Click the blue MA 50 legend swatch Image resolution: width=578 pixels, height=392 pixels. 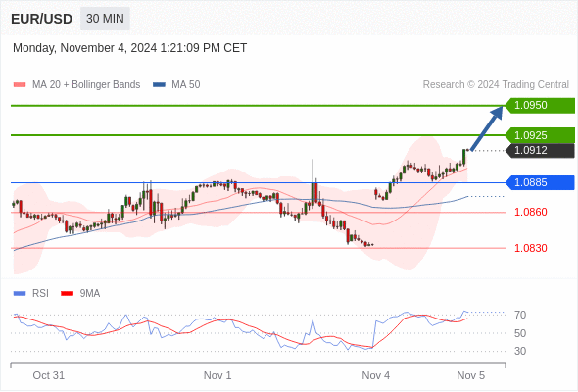(159, 85)
